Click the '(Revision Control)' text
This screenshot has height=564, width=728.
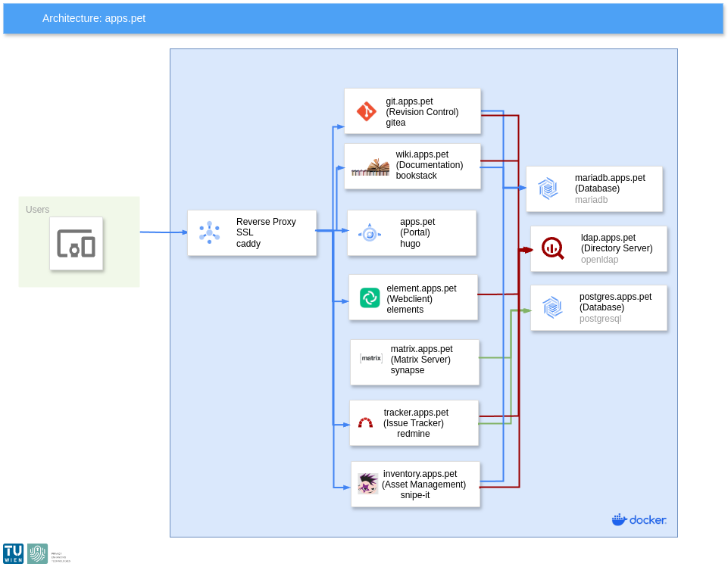point(422,112)
